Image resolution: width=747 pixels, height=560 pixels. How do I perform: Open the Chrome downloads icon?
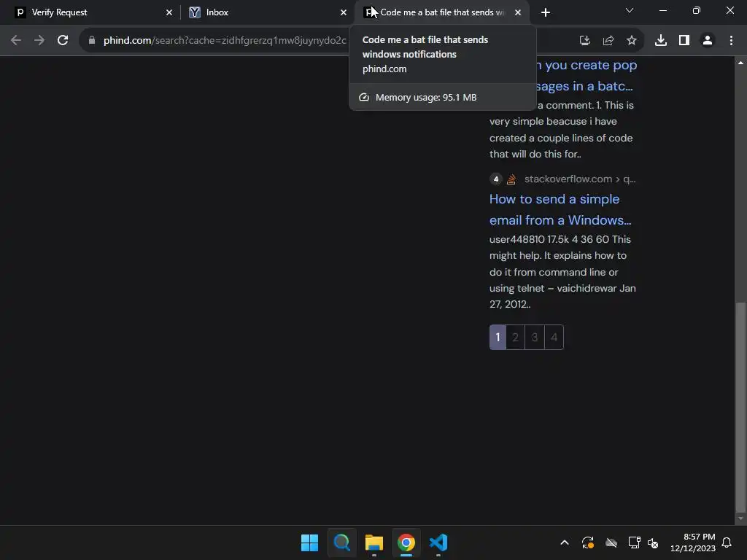pyautogui.click(x=661, y=41)
